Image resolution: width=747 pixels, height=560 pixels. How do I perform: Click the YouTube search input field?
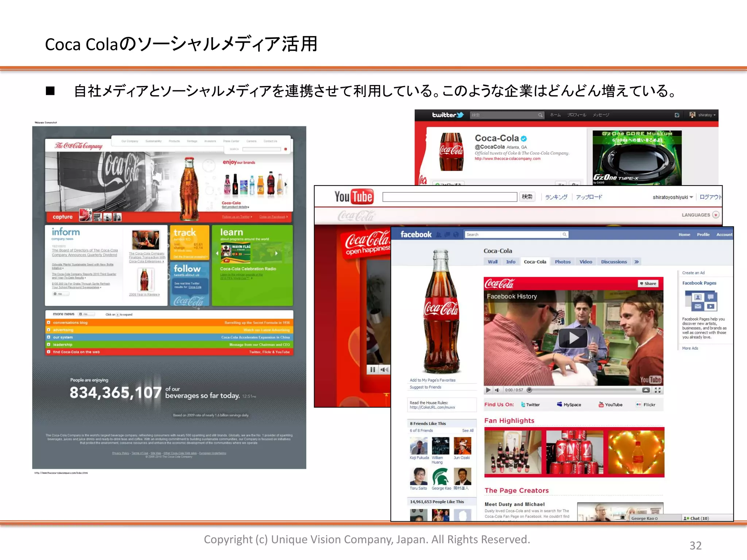click(x=450, y=197)
